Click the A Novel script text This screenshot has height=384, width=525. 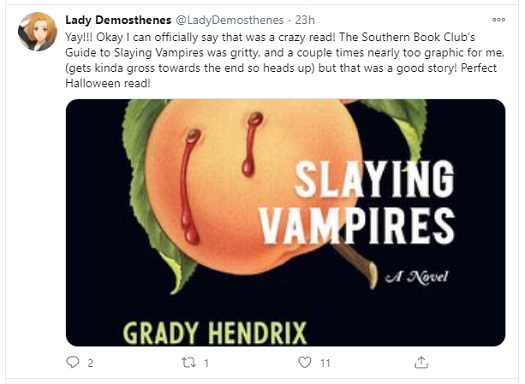[x=416, y=277]
